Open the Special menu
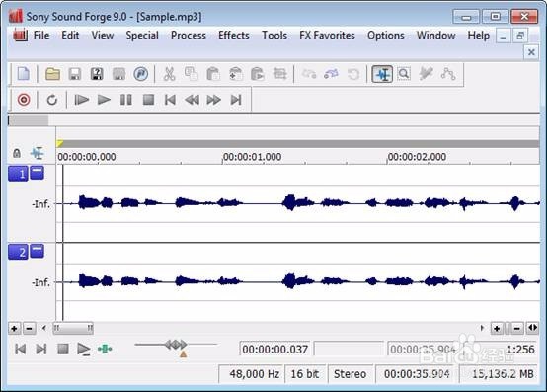This screenshot has height=392, width=547. pyautogui.click(x=142, y=36)
